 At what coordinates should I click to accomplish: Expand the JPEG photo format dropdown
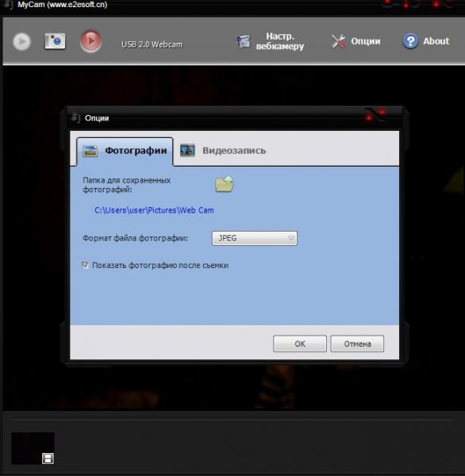click(255, 238)
